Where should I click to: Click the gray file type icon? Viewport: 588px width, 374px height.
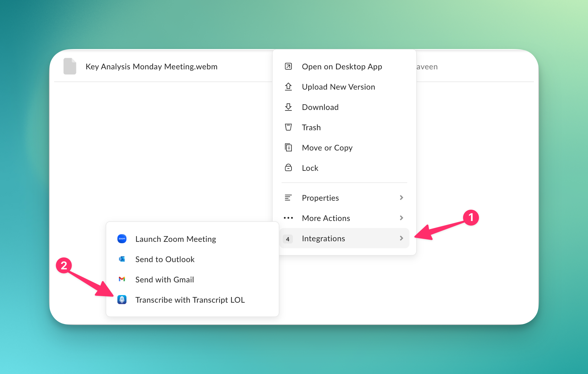pyautogui.click(x=70, y=66)
